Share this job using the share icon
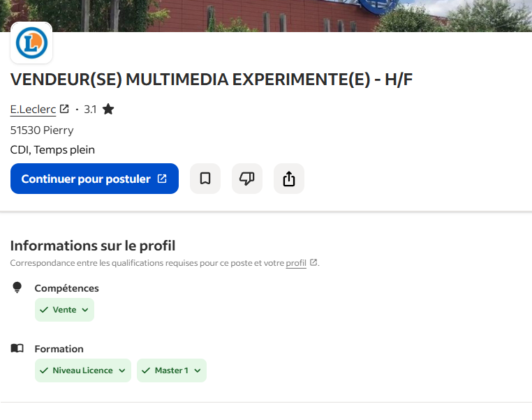This screenshot has height=420, width=532. click(289, 179)
